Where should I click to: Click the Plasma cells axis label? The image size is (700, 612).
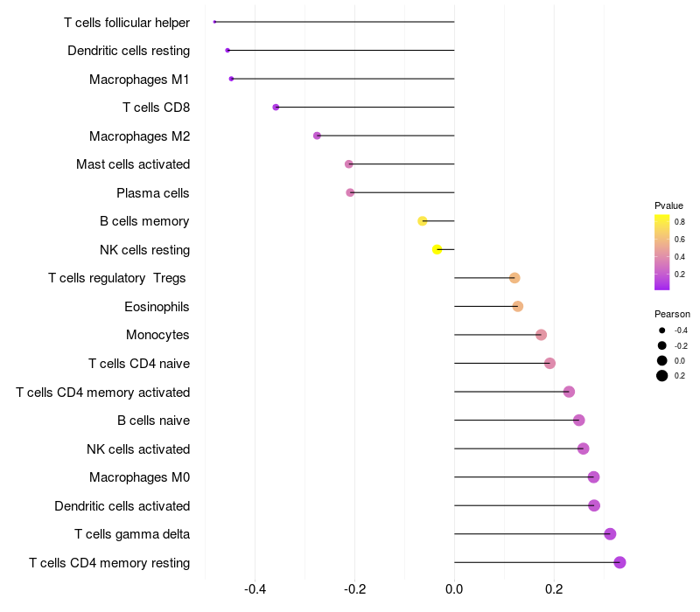153,192
